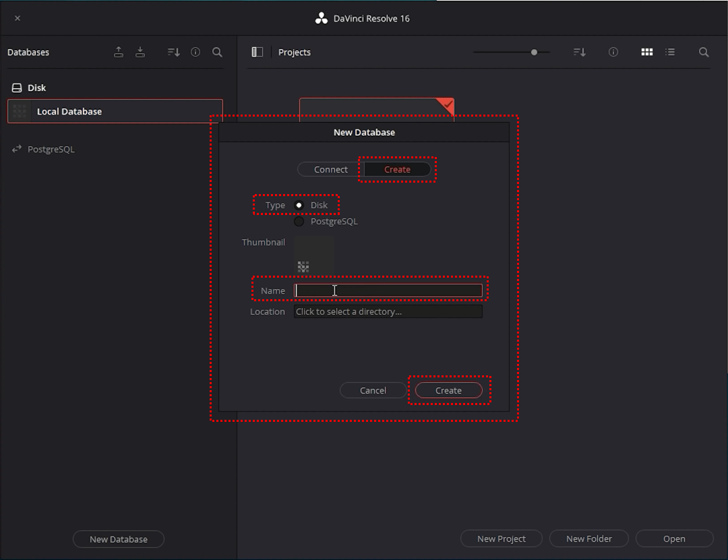This screenshot has width=728, height=560.
Task: Confirm with the Create button at bottom
Action: point(448,390)
